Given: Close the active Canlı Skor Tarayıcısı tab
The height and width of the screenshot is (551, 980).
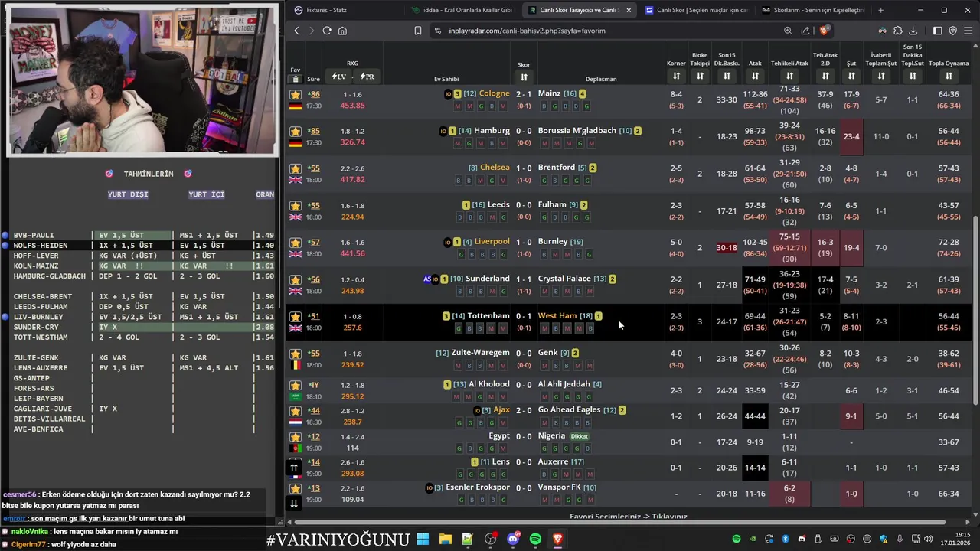Looking at the screenshot, I should click(x=629, y=10).
